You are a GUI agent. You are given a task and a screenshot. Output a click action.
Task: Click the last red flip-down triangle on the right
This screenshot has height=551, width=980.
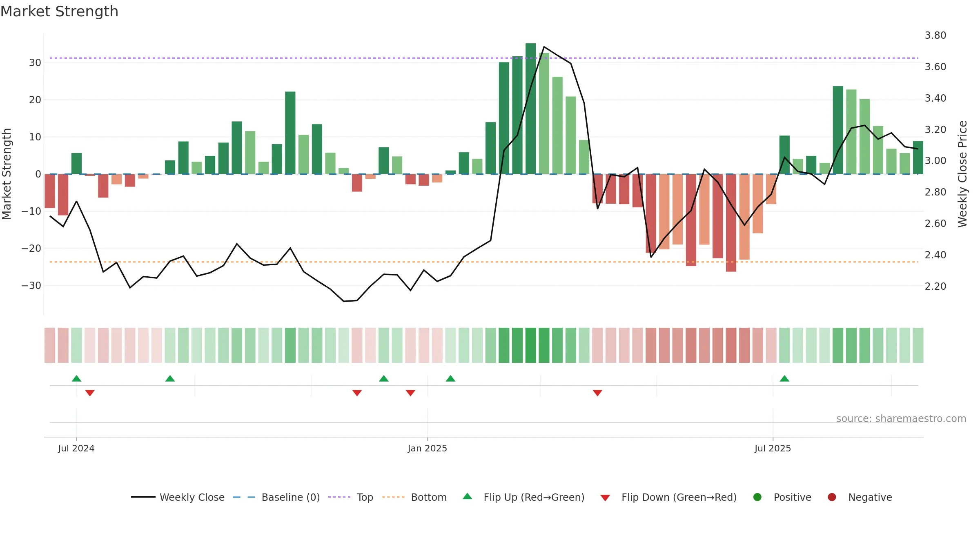coord(597,393)
